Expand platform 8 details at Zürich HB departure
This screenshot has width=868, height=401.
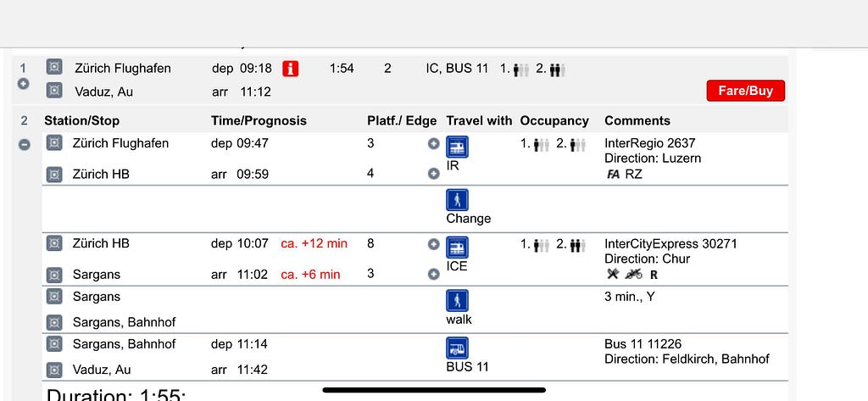tap(433, 244)
